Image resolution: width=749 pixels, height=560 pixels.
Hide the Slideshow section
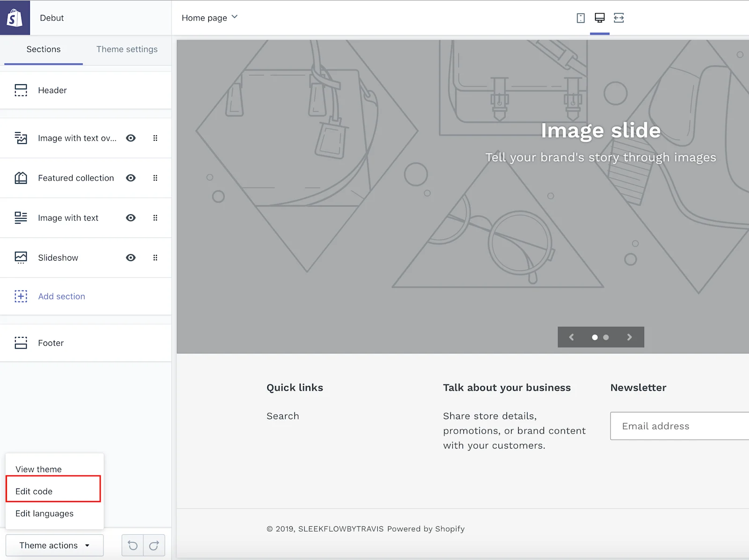tap(131, 257)
